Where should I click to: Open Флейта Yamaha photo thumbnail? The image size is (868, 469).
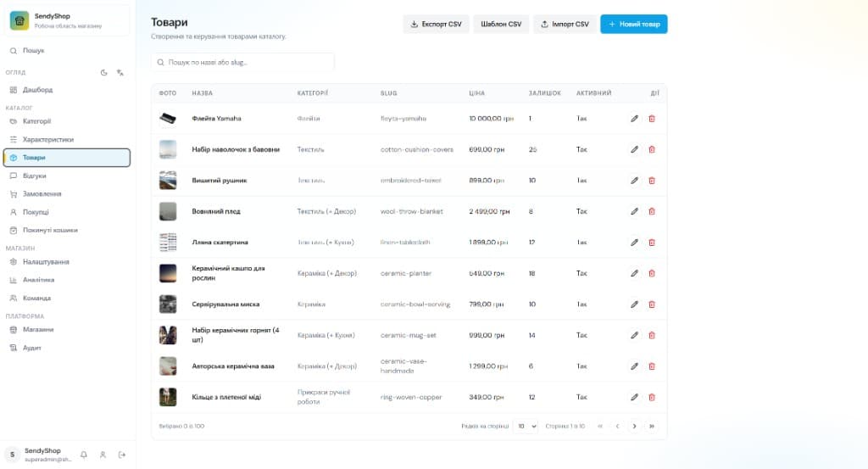pyautogui.click(x=168, y=119)
